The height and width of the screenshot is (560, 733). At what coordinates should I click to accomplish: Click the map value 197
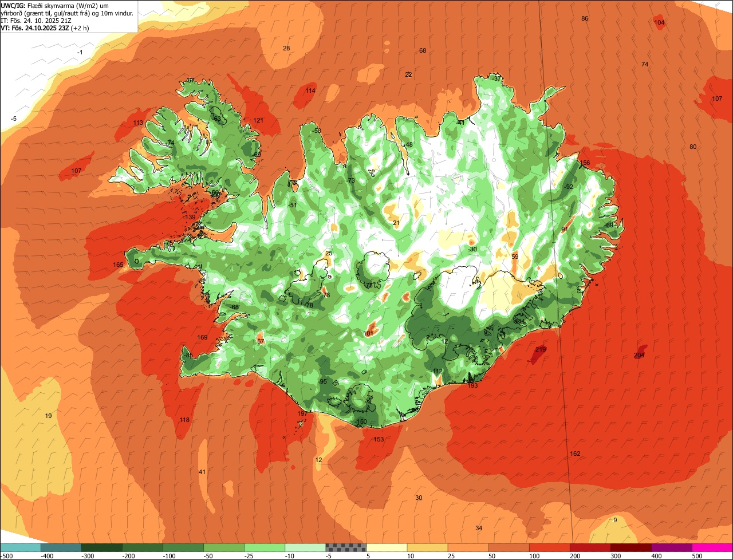pos(302,413)
